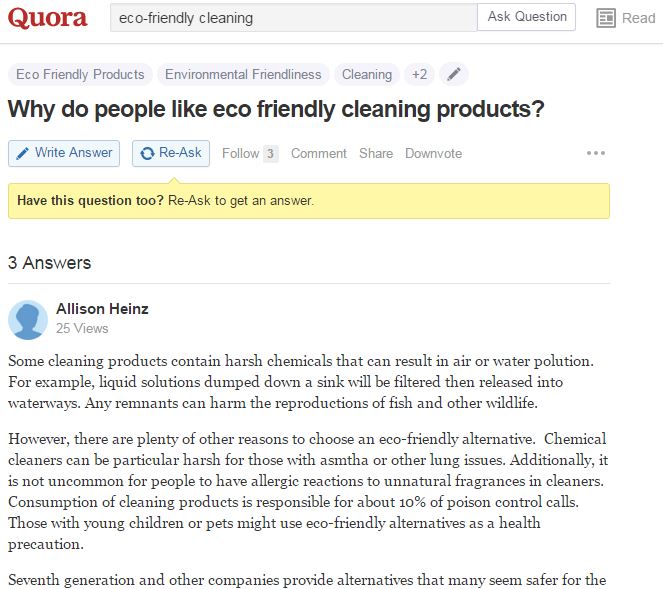
Task: Click Allison Heinz's profile avatar
Action: (28, 320)
